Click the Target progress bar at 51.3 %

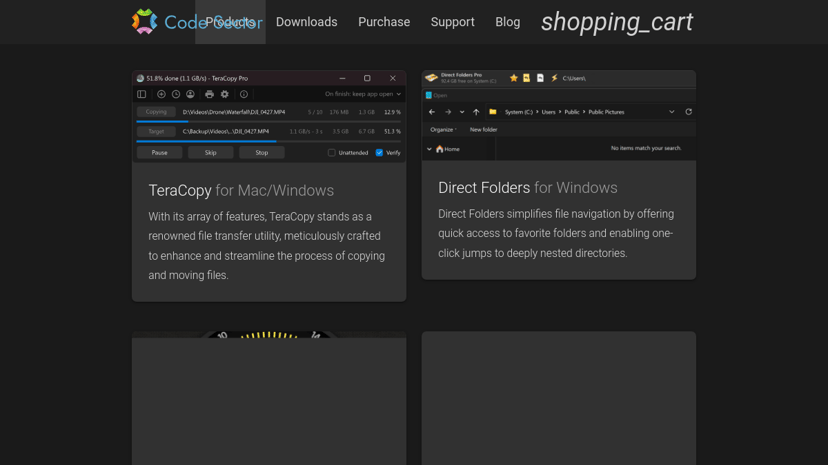tap(268, 141)
